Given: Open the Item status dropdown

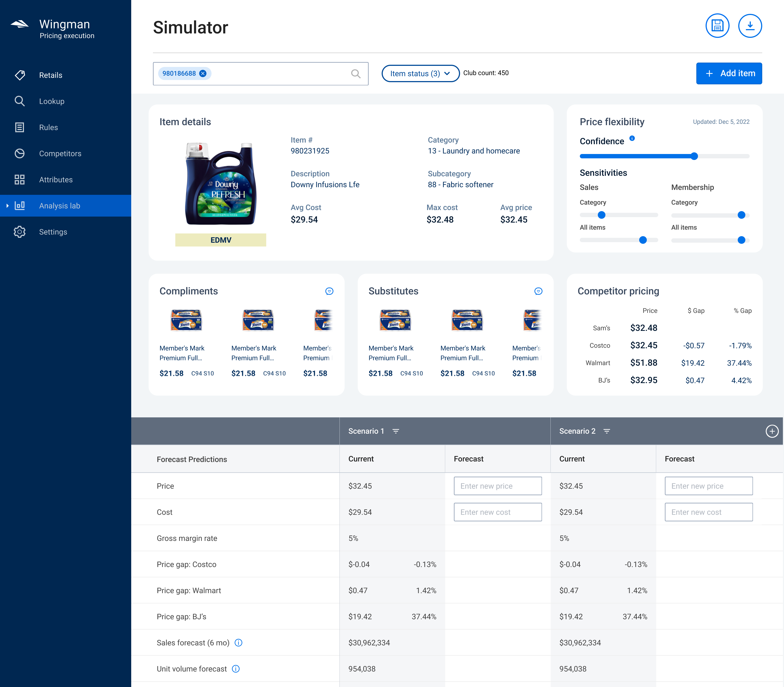Looking at the screenshot, I should [420, 73].
